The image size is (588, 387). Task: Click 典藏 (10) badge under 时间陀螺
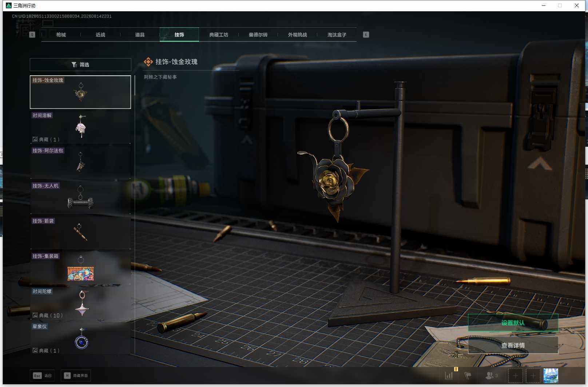click(x=48, y=315)
